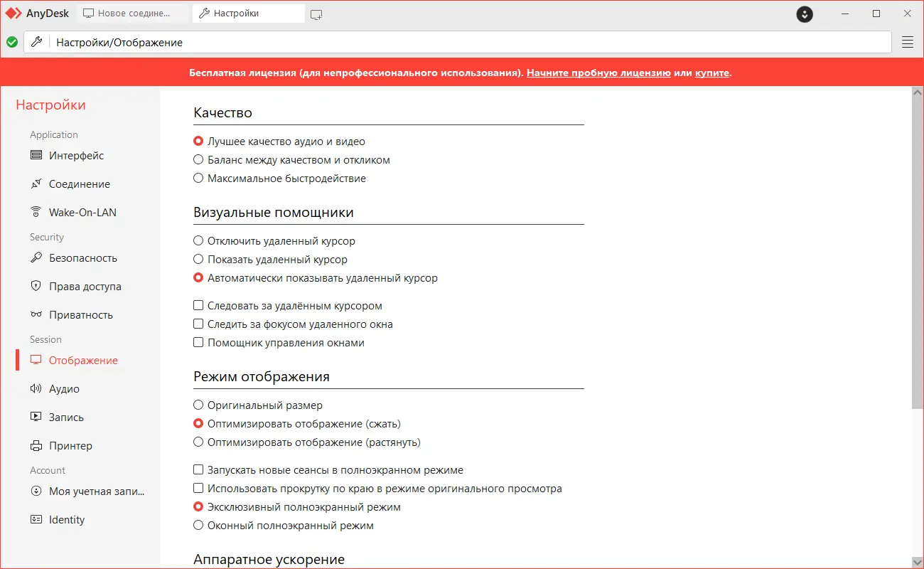Select Максимальное быстродействие radio button
The width and height of the screenshot is (924, 569).
pyautogui.click(x=199, y=179)
